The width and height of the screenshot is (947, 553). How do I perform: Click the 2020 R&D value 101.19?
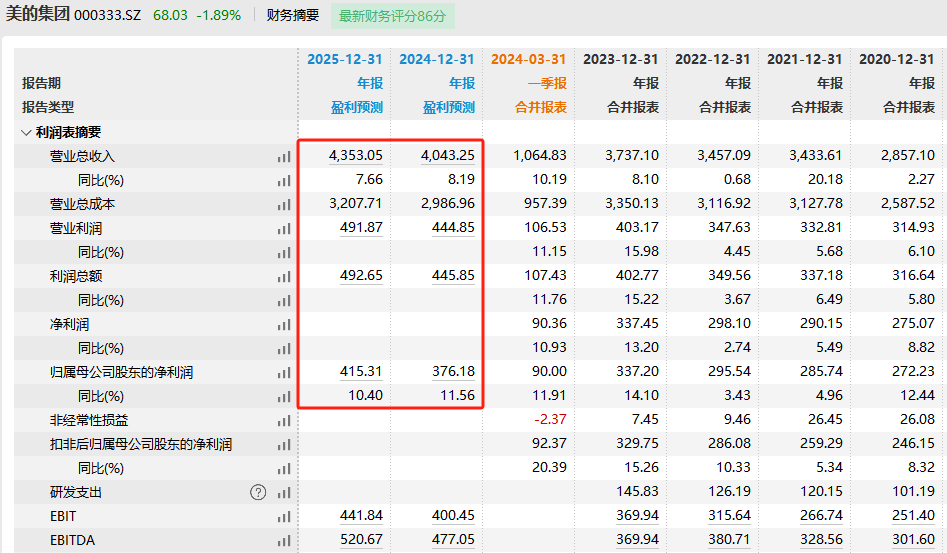(x=913, y=491)
